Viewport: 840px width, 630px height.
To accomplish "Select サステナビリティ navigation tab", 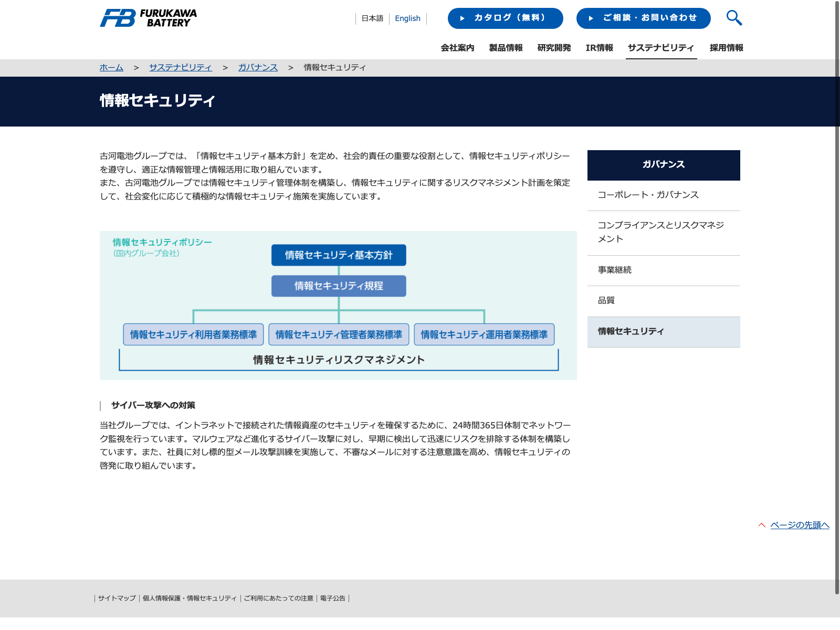I will (661, 48).
